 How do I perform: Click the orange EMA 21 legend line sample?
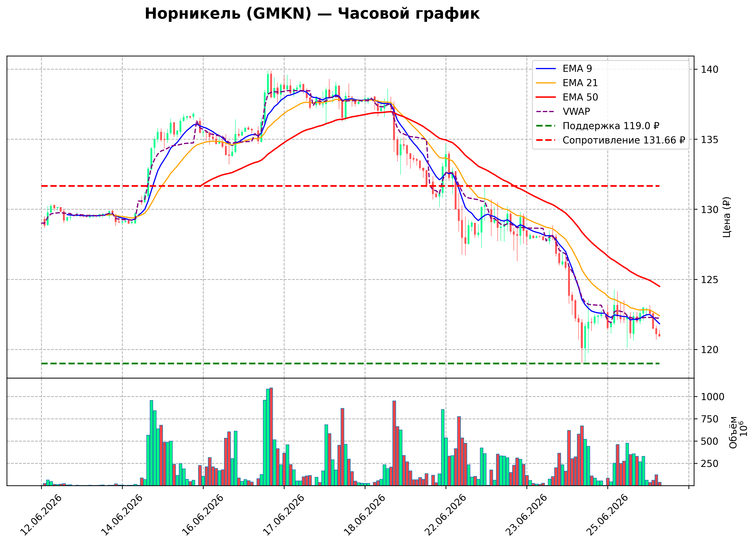546,83
